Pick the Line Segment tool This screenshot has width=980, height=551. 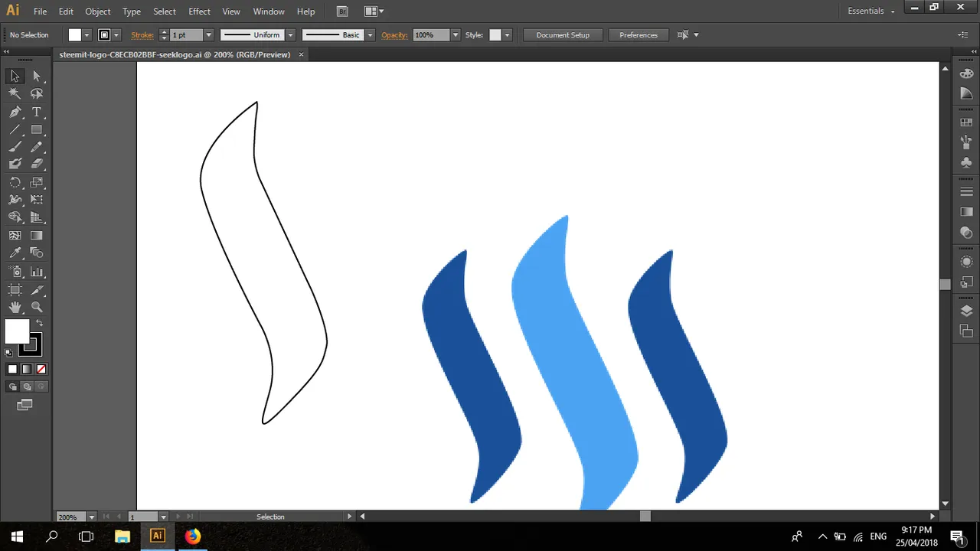15,129
